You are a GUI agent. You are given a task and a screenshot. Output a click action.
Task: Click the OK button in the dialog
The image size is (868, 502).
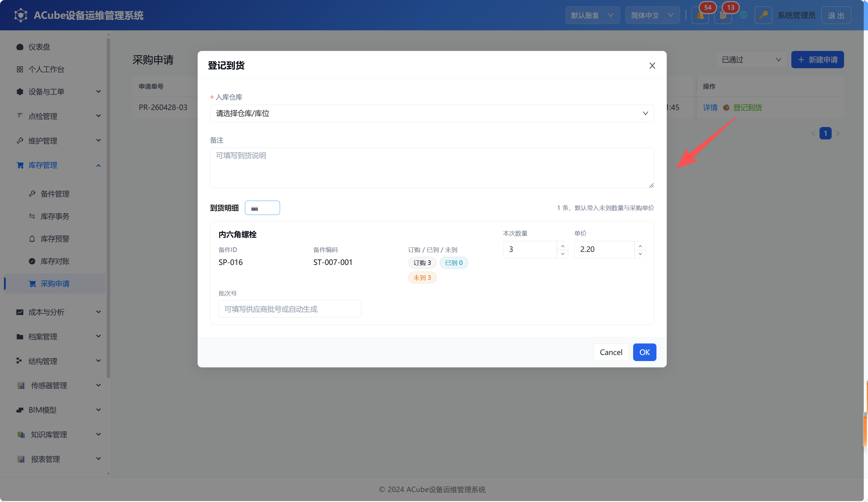644,352
